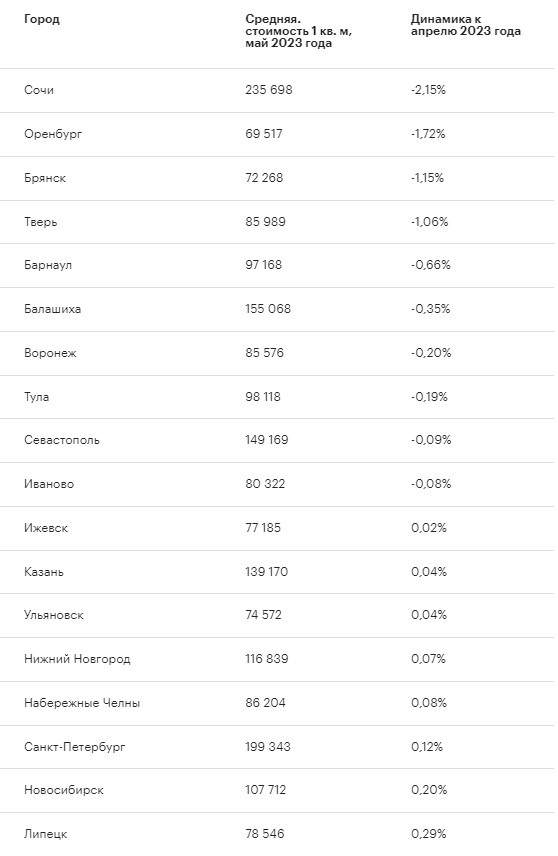Click the Нижний Новгород row name

[77, 659]
